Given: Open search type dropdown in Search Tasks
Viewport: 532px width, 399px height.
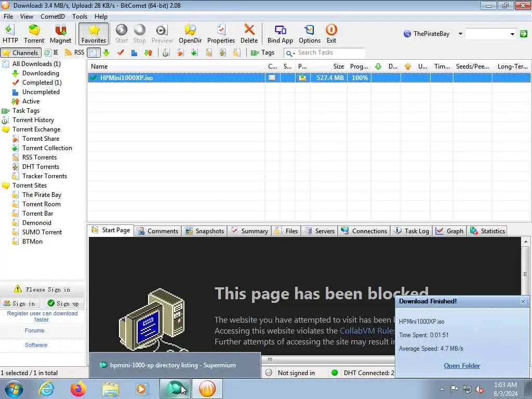Looking at the screenshot, I should tap(290, 53).
